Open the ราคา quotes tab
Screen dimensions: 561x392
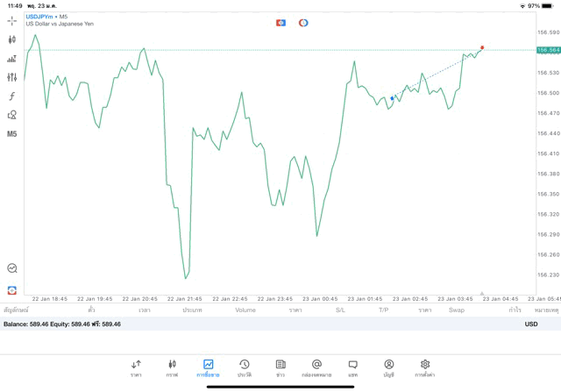136,367
